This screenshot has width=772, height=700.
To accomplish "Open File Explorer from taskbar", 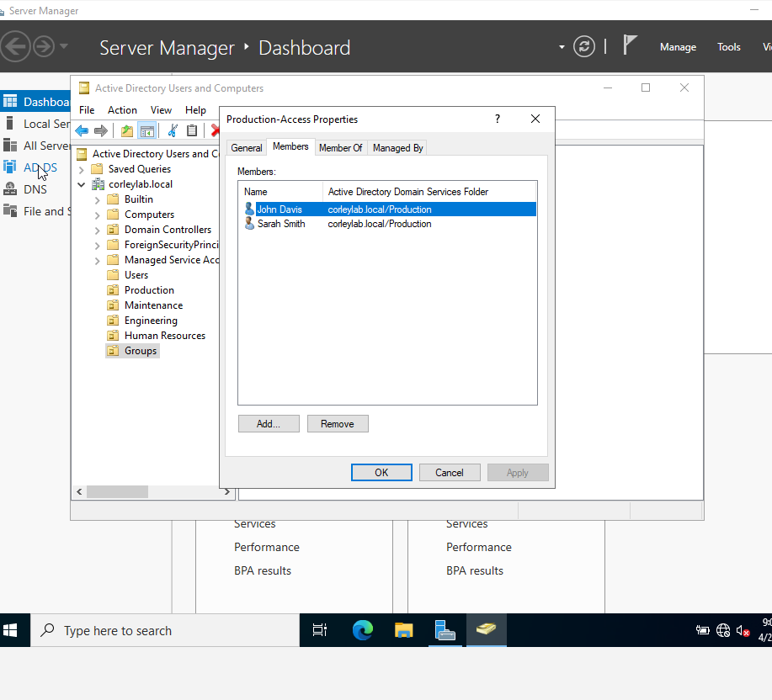I will pyautogui.click(x=404, y=630).
